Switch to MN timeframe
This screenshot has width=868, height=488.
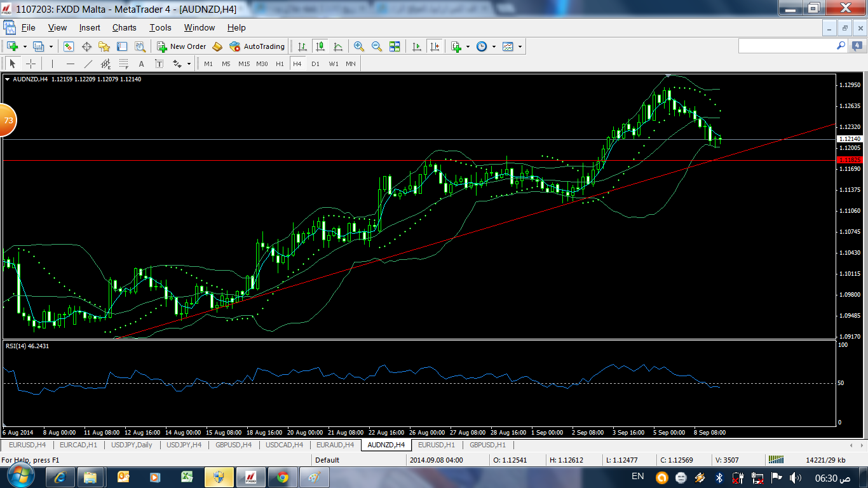(351, 64)
